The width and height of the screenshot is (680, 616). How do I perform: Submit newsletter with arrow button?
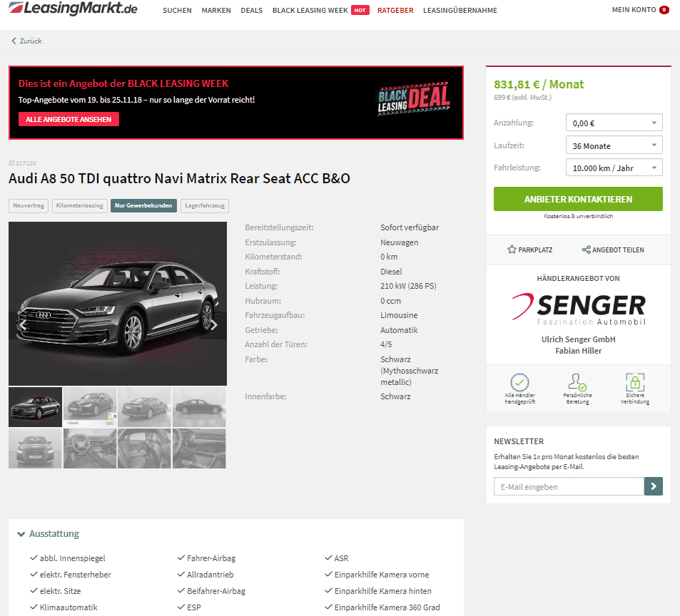[654, 486]
